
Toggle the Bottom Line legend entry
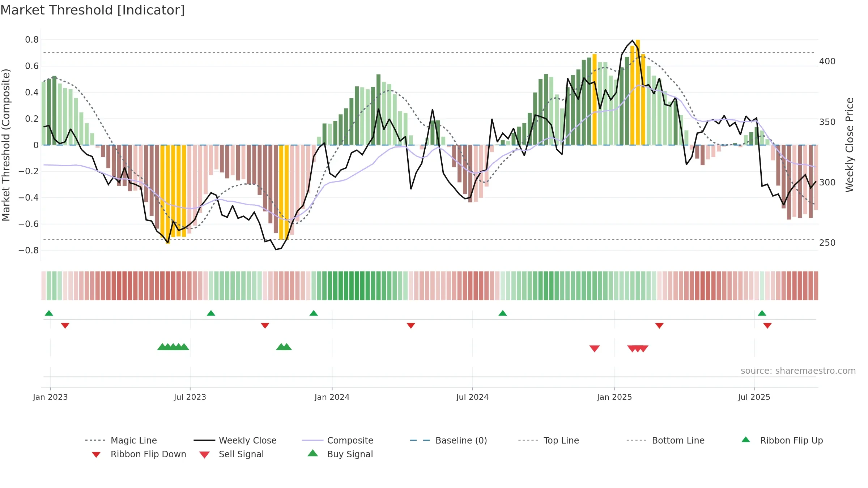665,440
